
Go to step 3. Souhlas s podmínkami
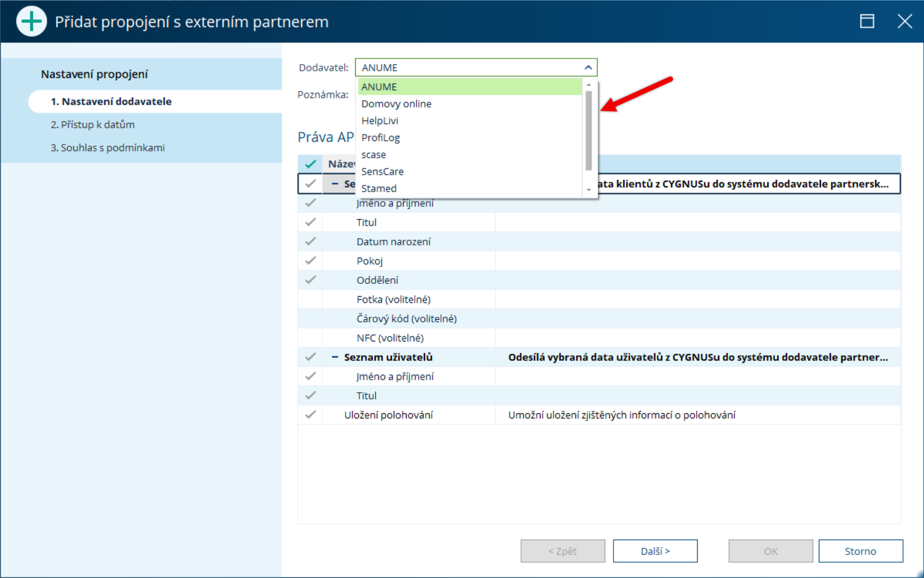tap(108, 147)
